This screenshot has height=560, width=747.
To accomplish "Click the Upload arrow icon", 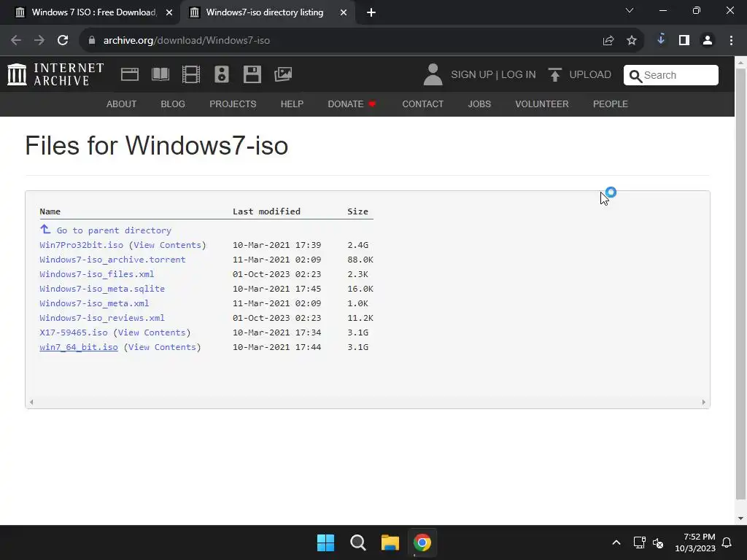I will click(x=554, y=75).
